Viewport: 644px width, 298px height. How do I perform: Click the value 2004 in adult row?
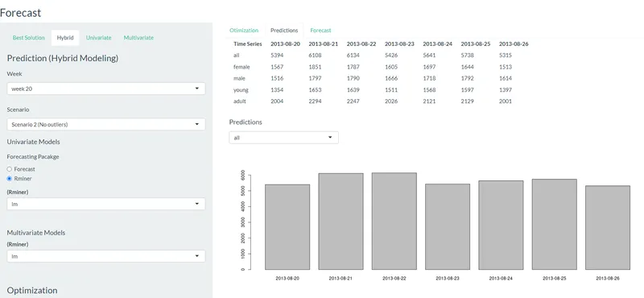tap(277, 101)
